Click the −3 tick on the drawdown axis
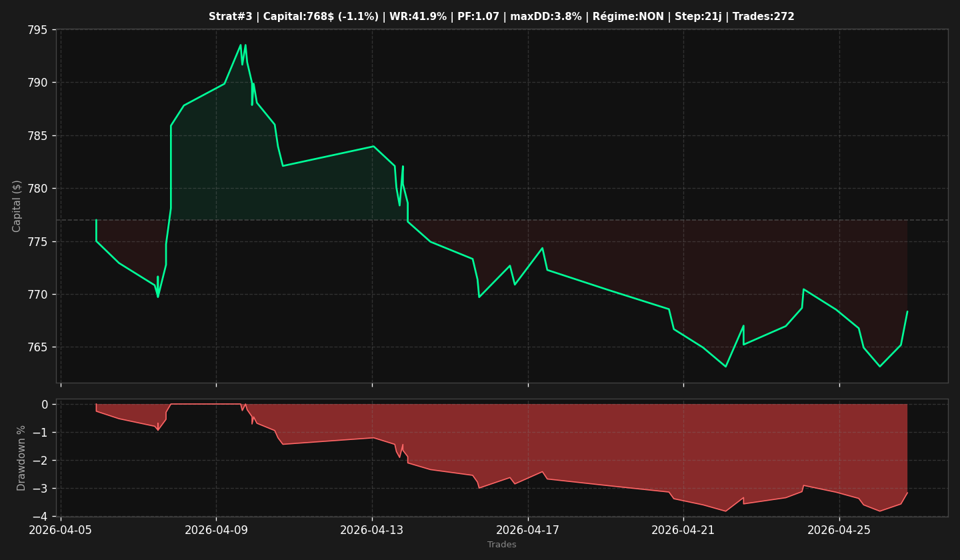The height and width of the screenshot is (560, 960). pyautogui.click(x=40, y=489)
